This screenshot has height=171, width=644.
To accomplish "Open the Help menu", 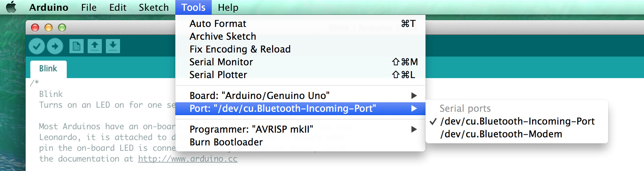I will pos(228,7).
